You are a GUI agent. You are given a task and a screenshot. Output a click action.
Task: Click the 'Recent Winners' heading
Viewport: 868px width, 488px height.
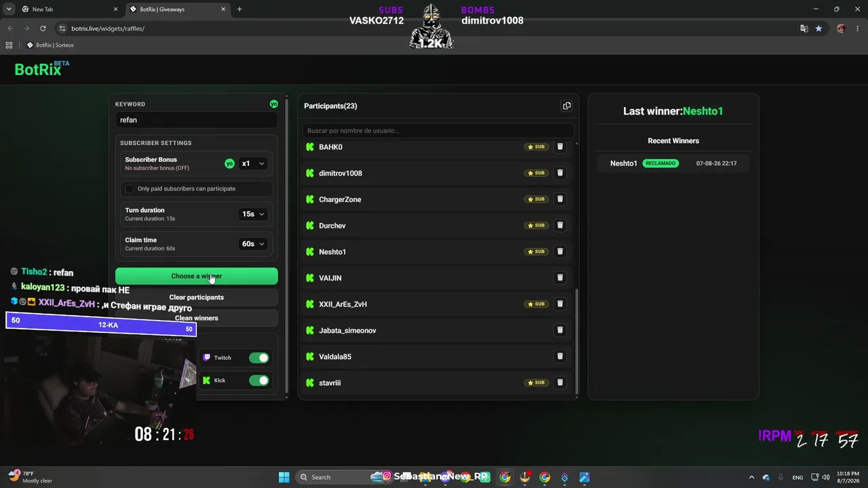(x=673, y=141)
